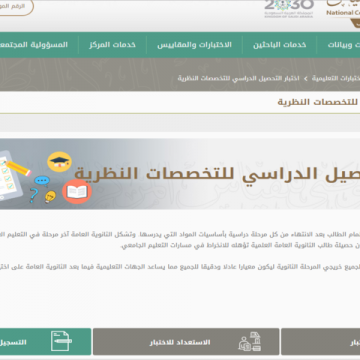
Task: Click the blue chat bubble icon
Action: (42, 181)
